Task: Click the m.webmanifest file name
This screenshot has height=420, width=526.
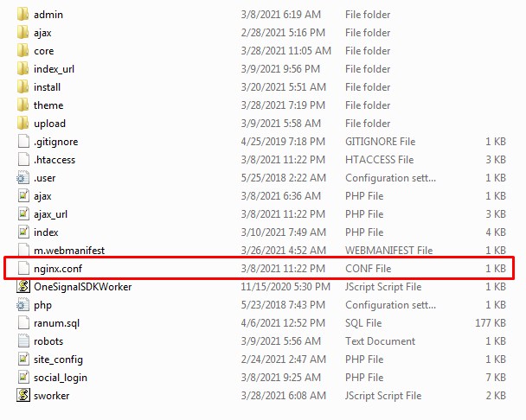Action: [x=68, y=251]
